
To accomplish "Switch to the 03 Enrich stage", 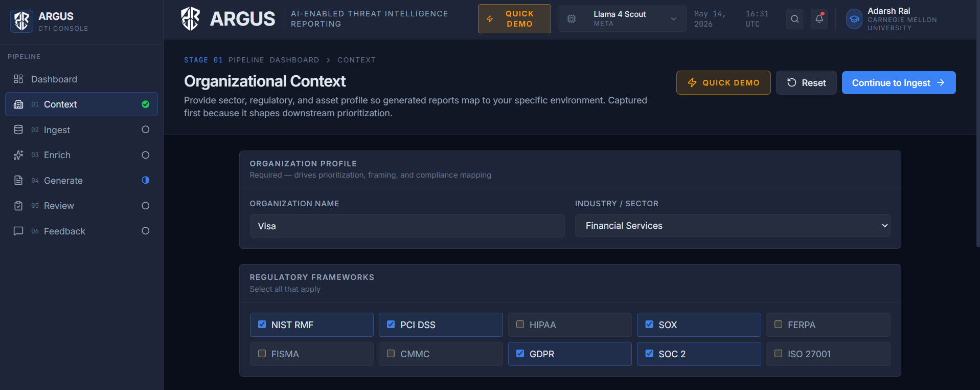I will [x=81, y=155].
